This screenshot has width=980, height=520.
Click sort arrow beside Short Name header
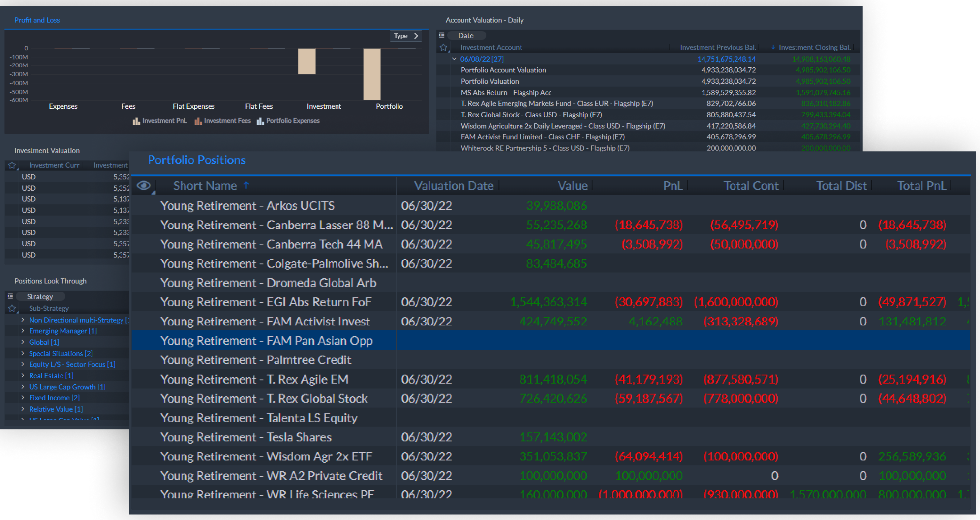pos(246,185)
